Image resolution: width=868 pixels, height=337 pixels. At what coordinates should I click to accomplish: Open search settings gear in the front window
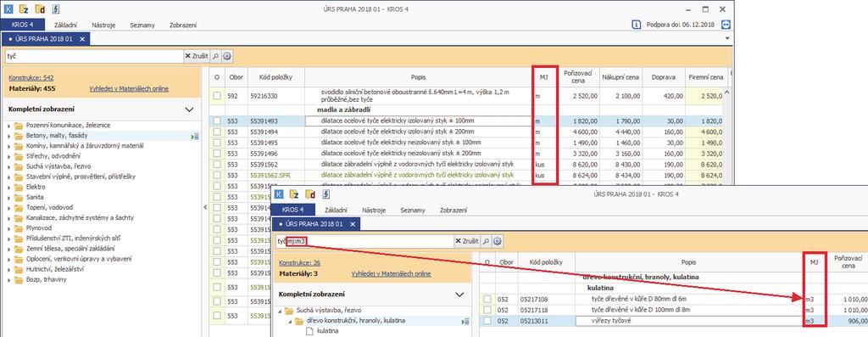click(x=497, y=241)
